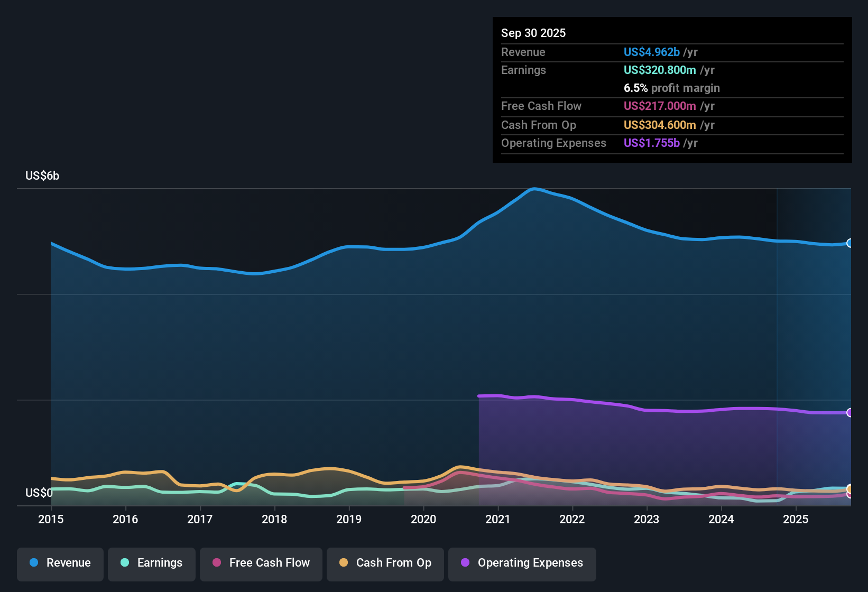This screenshot has width=868, height=592.
Task: Hide the Earnings series via its legend
Action: tap(151, 563)
